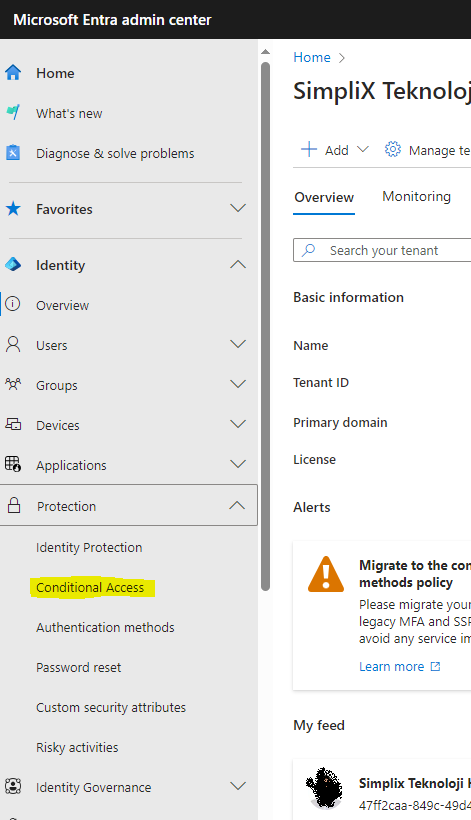Click the Groups people icon
This screenshot has height=820, width=471.
click(13, 384)
